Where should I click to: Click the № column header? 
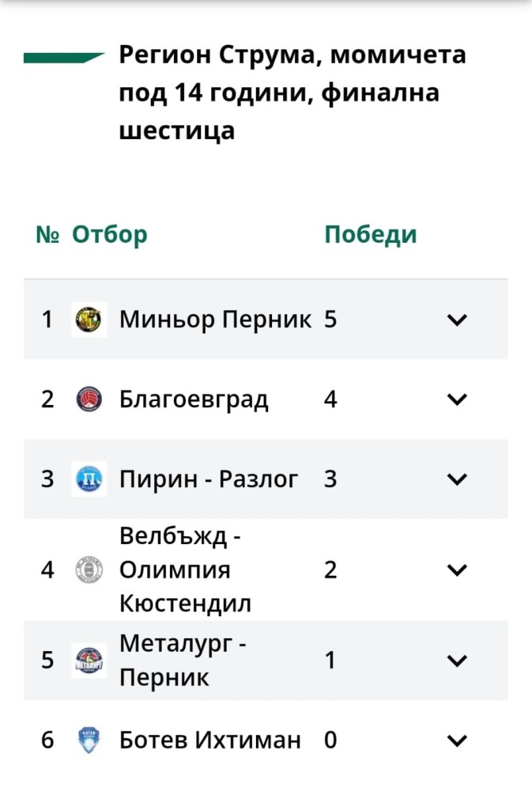[48, 235]
